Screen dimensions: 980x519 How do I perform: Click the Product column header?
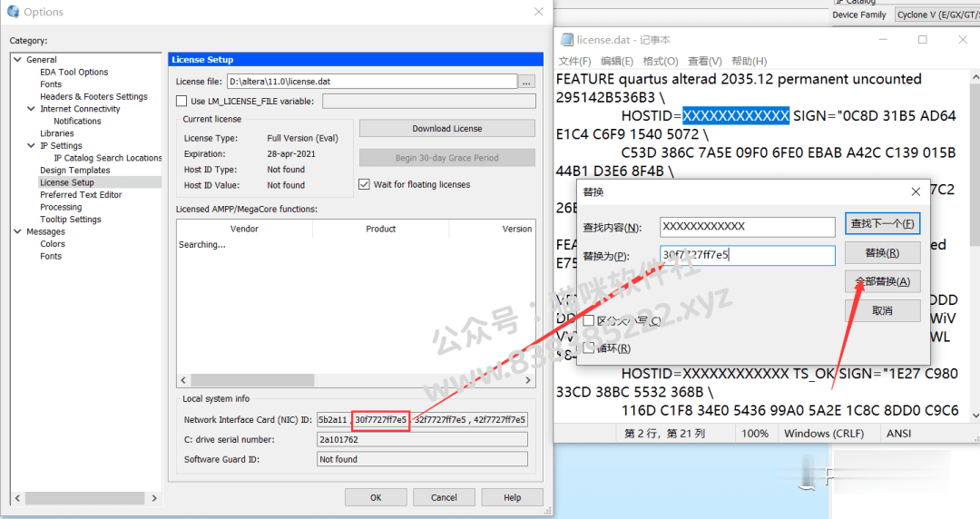pos(380,229)
